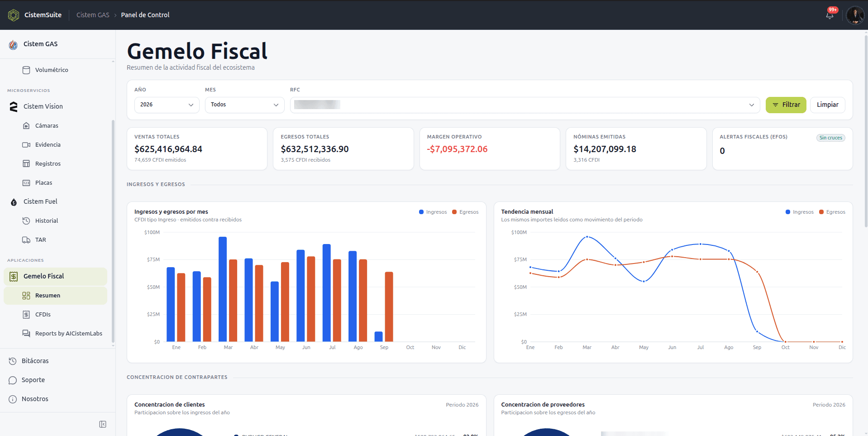Click the Placas plate icon

tap(26, 183)
